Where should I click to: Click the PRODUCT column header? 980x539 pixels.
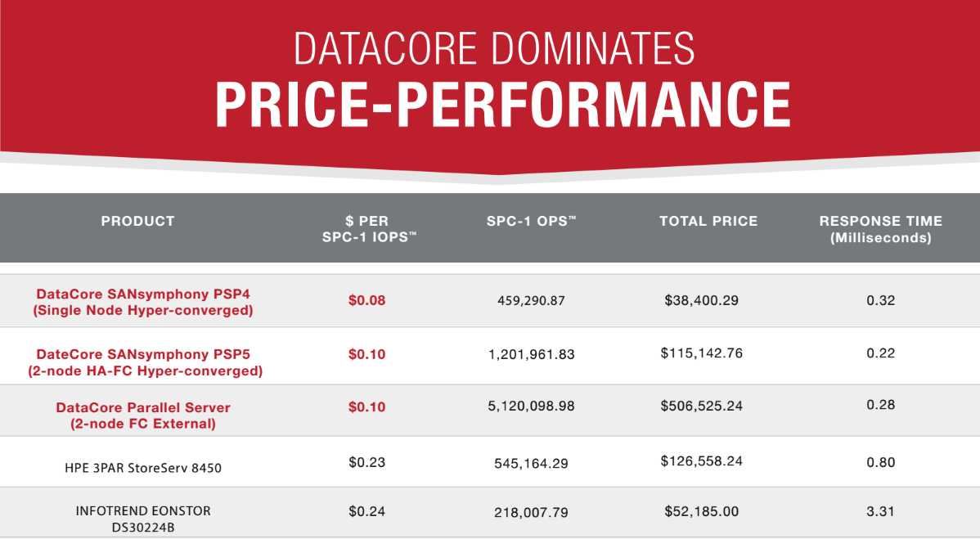(137, 221)
